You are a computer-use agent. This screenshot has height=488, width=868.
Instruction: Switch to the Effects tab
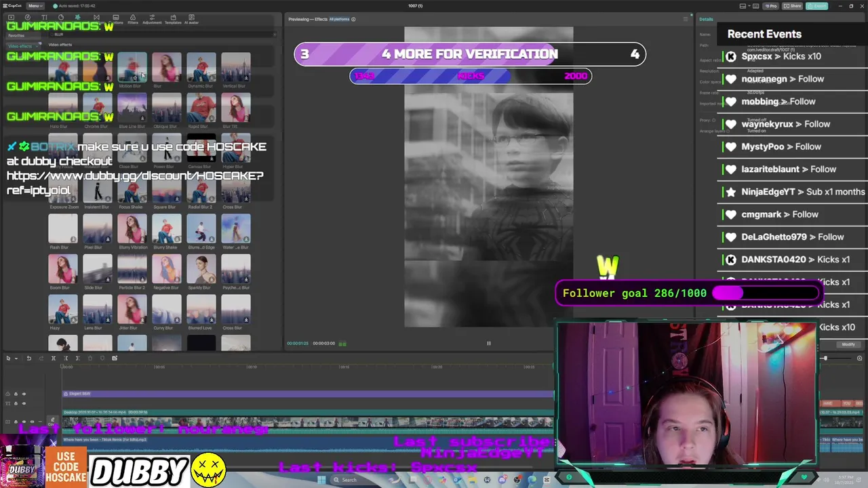79,18
